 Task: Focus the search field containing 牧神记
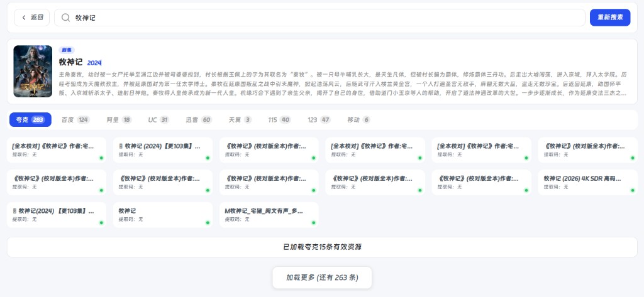click(319, 18)
